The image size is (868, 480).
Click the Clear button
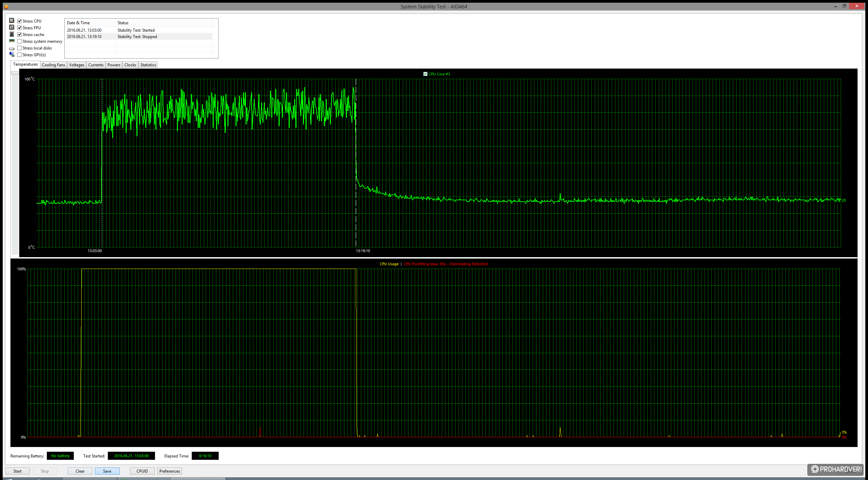click(80, 471)
